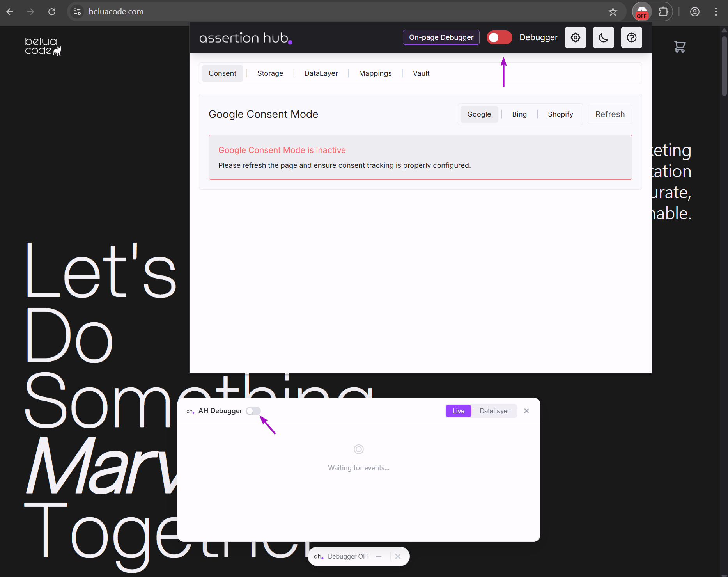Open the Chrome three-dot menu
This screenshot has width=728, height=577.
pyautogui.click(x=716, y=11)
